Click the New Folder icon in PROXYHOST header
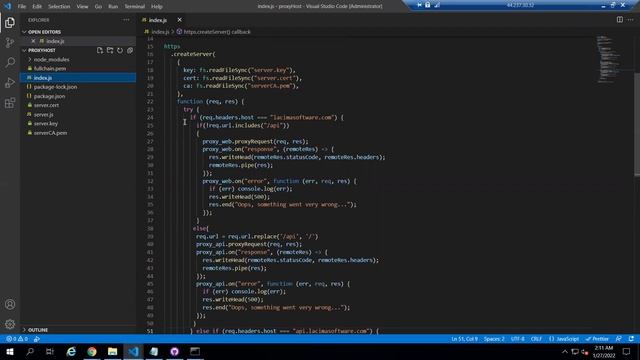The image size is (640, 360). click(x=110, y=50)
